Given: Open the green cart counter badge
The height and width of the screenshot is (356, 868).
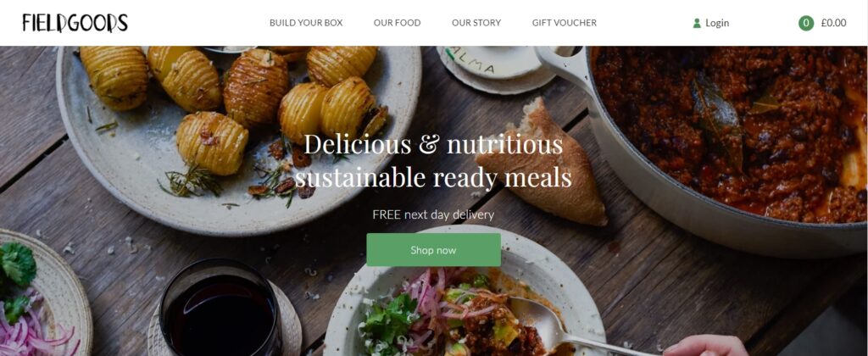Looking at the screenshot, I should coord(806,23).
